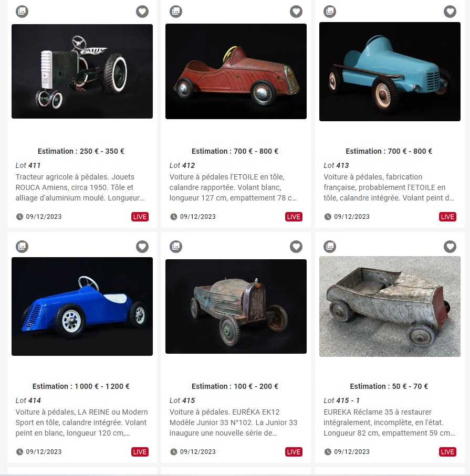Open the green pedal tractor photo
The image size is (470, 476).
(82, 71)
